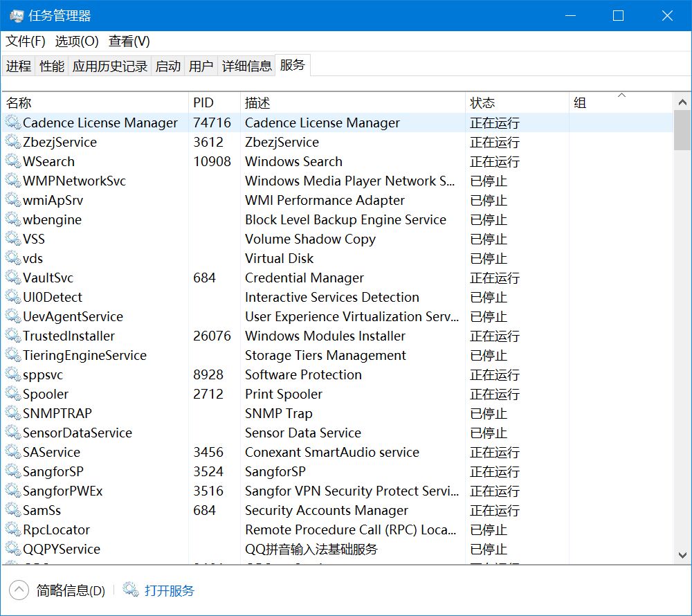Select the Virtual Disk description
Image resolution: width=692 pixels, height=616 pixels.
click(279, 258)
